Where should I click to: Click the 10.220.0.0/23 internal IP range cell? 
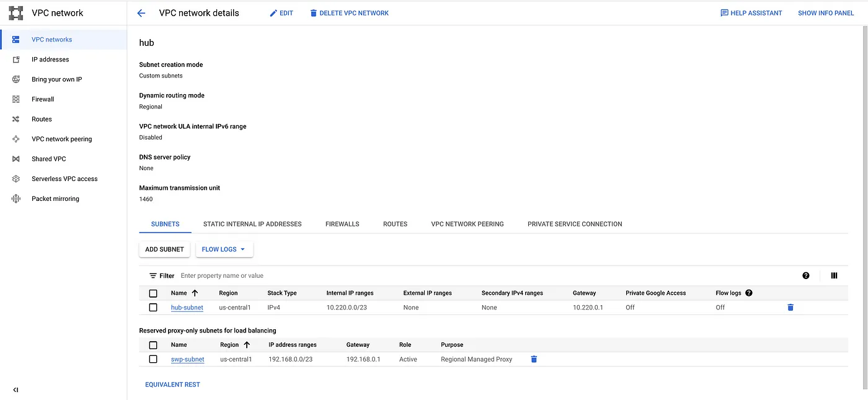click(347, 308)
